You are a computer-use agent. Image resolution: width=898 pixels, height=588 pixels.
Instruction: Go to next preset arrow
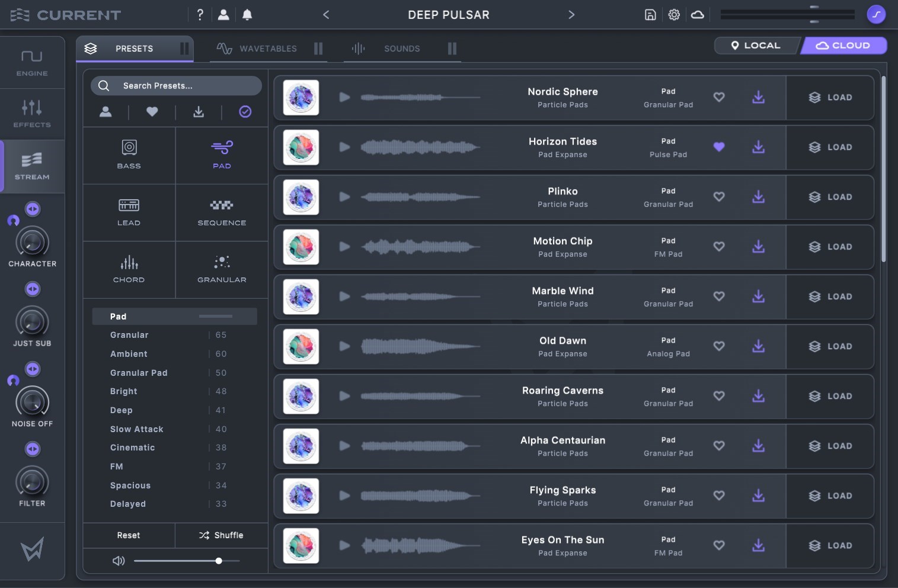[x=571, y=15]
